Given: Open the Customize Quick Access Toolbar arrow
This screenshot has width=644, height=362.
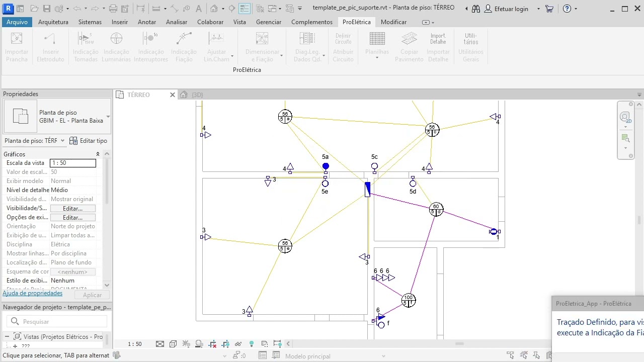Looking at the screenshot, I should tap(300, 9).
